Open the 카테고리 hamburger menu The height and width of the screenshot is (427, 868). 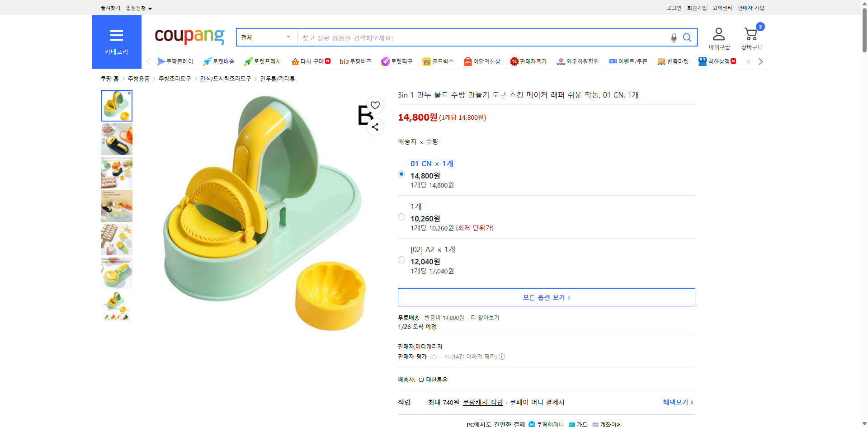116,36
